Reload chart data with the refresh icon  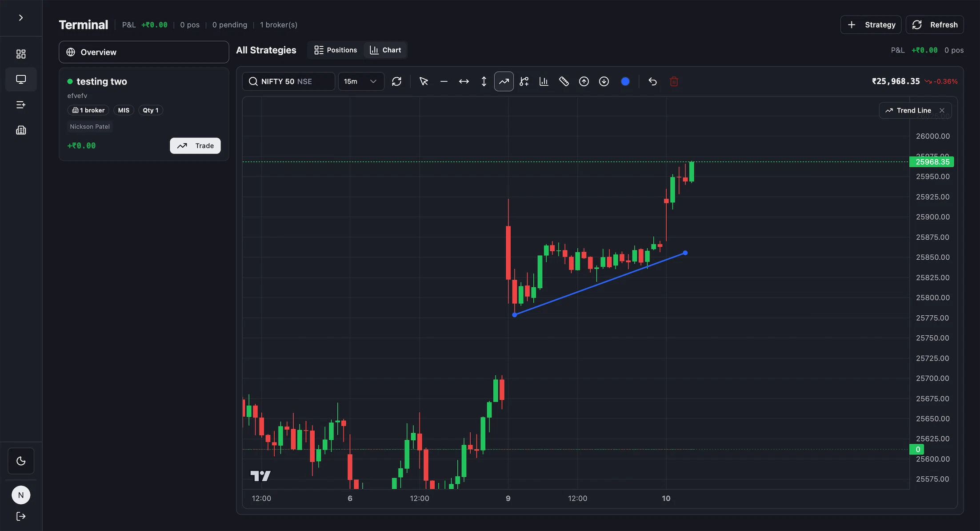(396, 81)
